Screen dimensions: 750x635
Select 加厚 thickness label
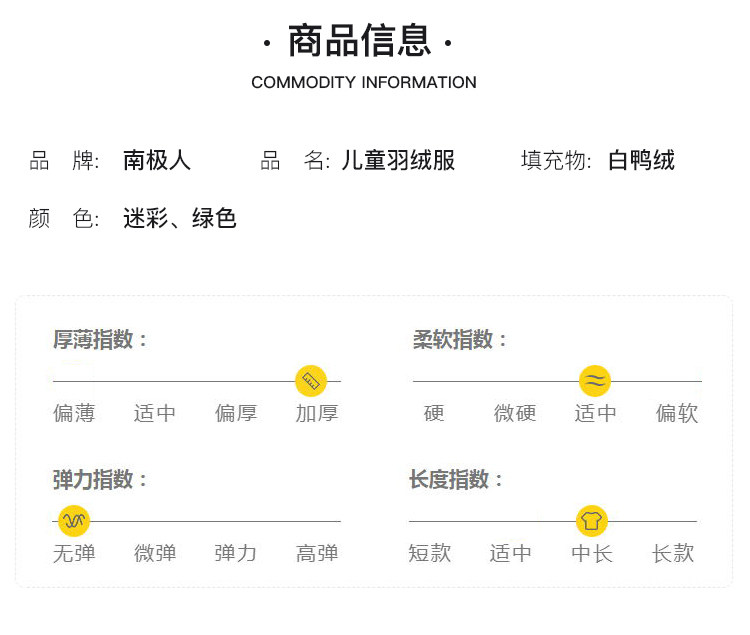(317, 413)
